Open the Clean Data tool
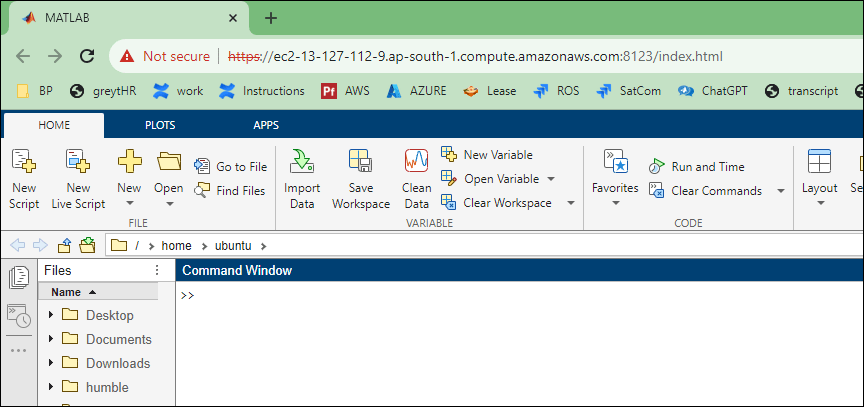Image resolution: width=864 pixels, height=407 pixels. coord(417,180)
